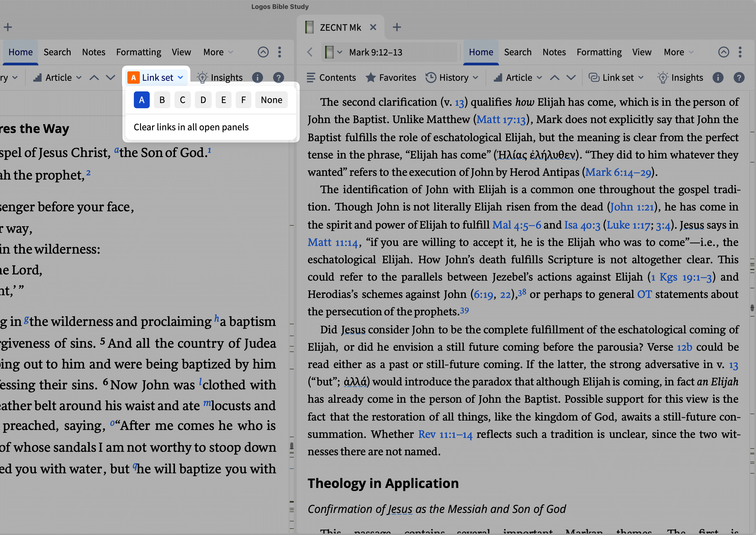
Task: Open ZECNT panel kebab menu
Action: coord(740,52)
